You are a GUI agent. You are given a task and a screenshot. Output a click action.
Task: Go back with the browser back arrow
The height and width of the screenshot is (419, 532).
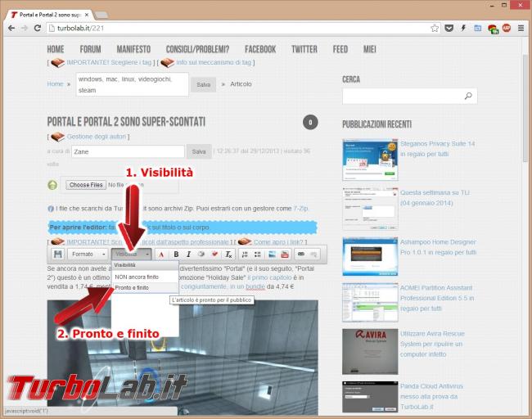[11, 28]
